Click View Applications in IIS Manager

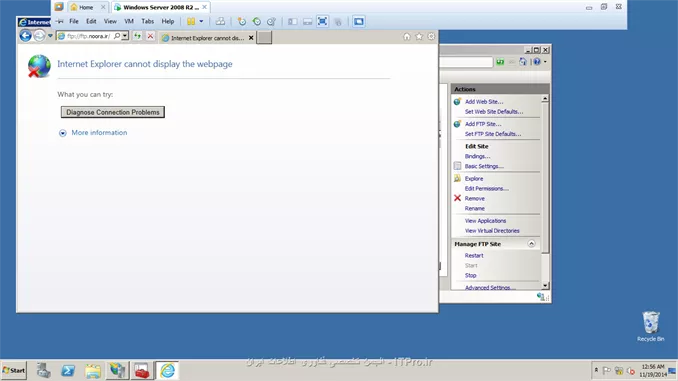coord(485,221)
